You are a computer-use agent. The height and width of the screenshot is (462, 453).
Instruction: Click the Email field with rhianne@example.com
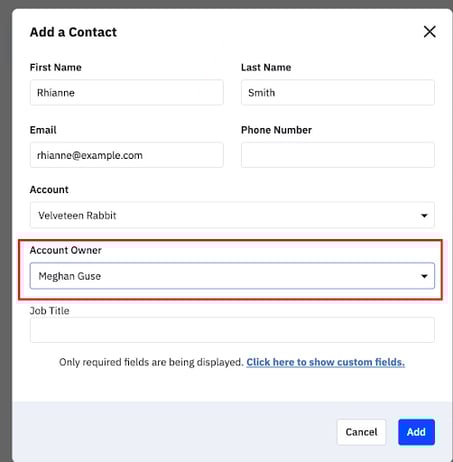click(x=127, y=155)
